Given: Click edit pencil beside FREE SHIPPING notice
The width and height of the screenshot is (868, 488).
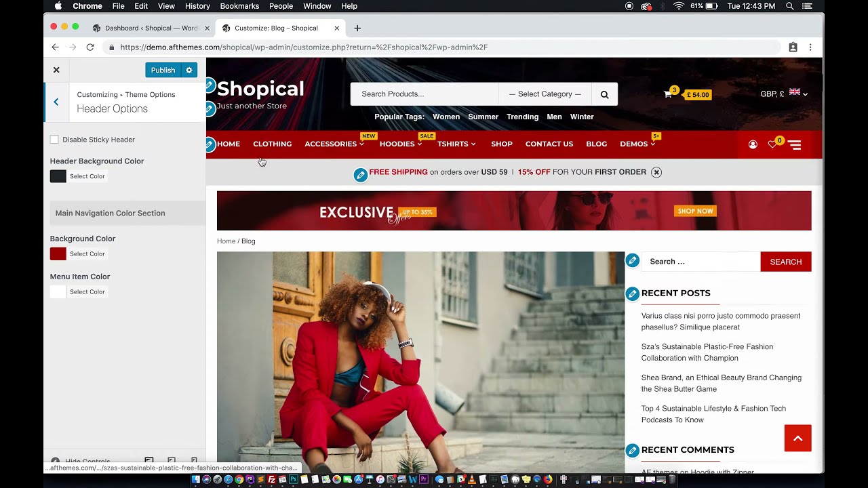Looking at the screenshot, I should tap(361, 176).
